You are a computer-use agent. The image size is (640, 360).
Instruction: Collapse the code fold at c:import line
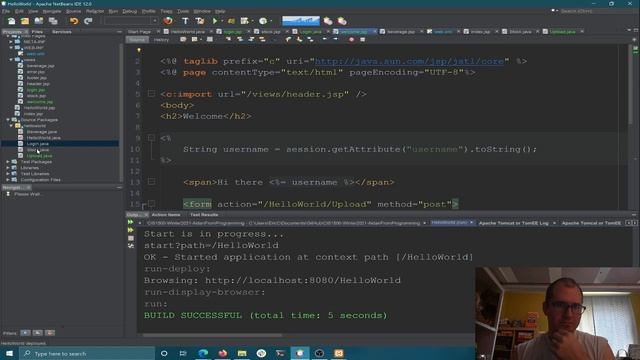(x=151, y=94)
